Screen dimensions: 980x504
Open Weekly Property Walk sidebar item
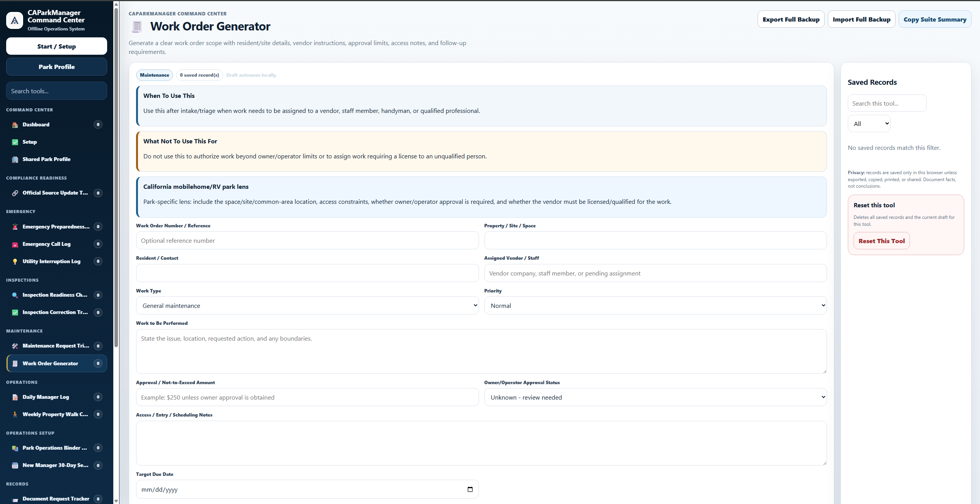click(57, 414)
